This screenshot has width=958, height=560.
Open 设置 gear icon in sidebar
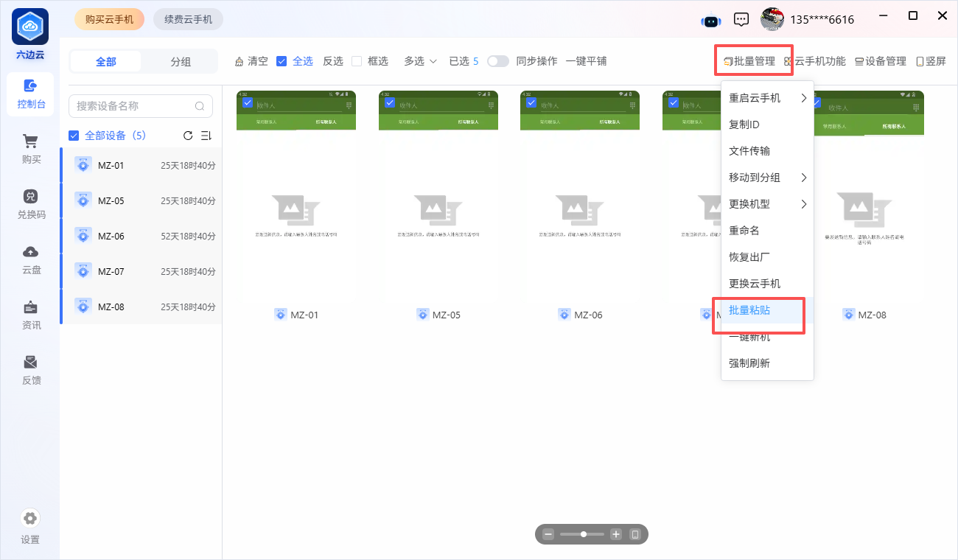pyautogui.click(x=30, y=518)
